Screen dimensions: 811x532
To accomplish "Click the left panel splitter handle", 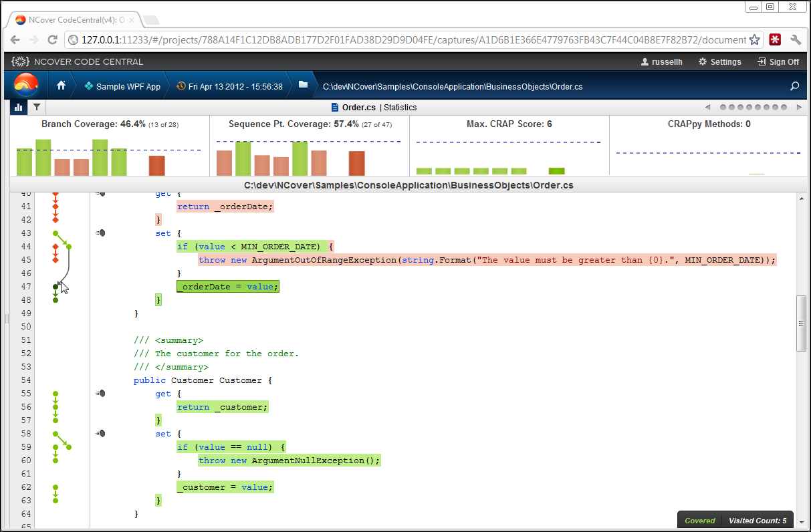I will coord(7,319).
